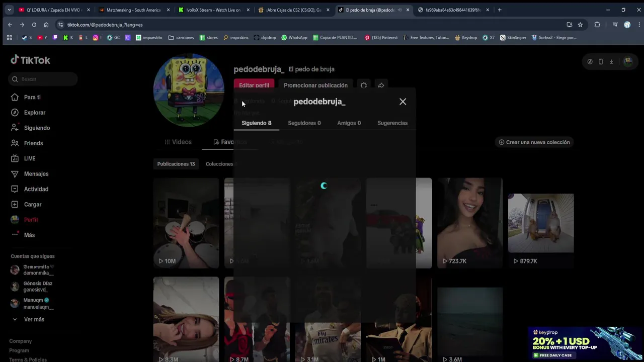Click Promocionar publicación button
The height and width of the screenshot is (362, 644).
(x=315, y=85)
